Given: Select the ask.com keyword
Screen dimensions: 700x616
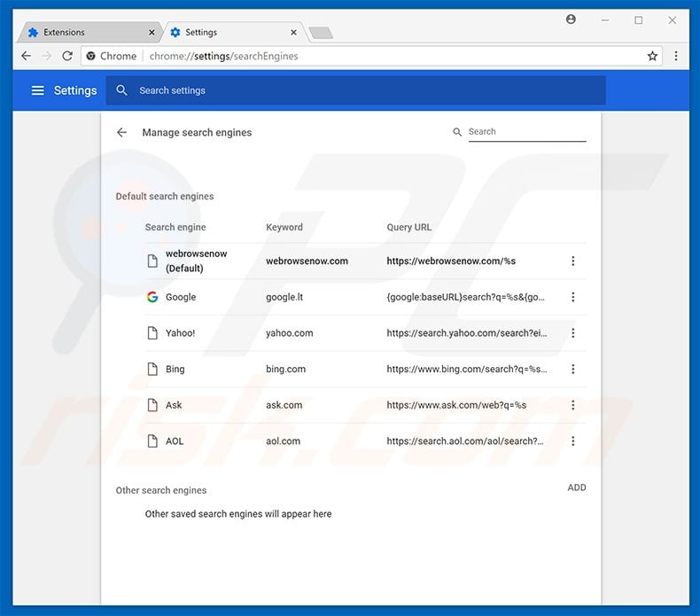Looking at the screenshot, I should (x=284, y=405).
